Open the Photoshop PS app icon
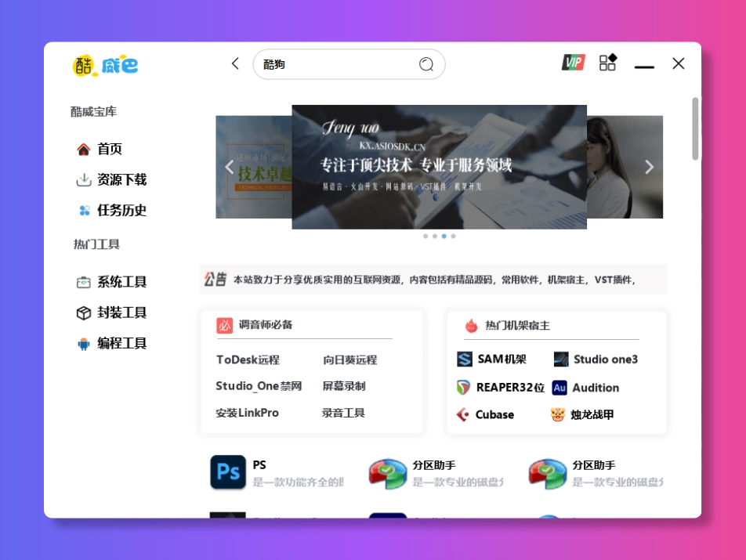 tap(228, 472)
